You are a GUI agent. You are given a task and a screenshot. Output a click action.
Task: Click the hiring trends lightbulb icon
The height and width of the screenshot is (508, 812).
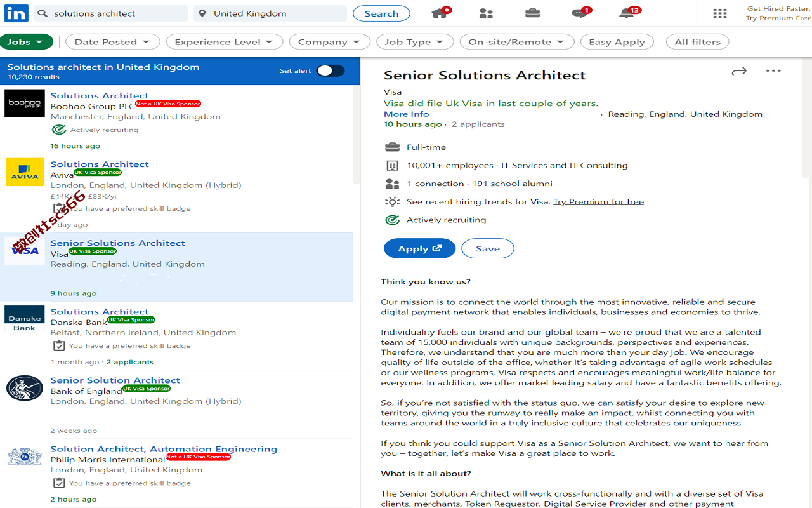(x=393, y=201)
